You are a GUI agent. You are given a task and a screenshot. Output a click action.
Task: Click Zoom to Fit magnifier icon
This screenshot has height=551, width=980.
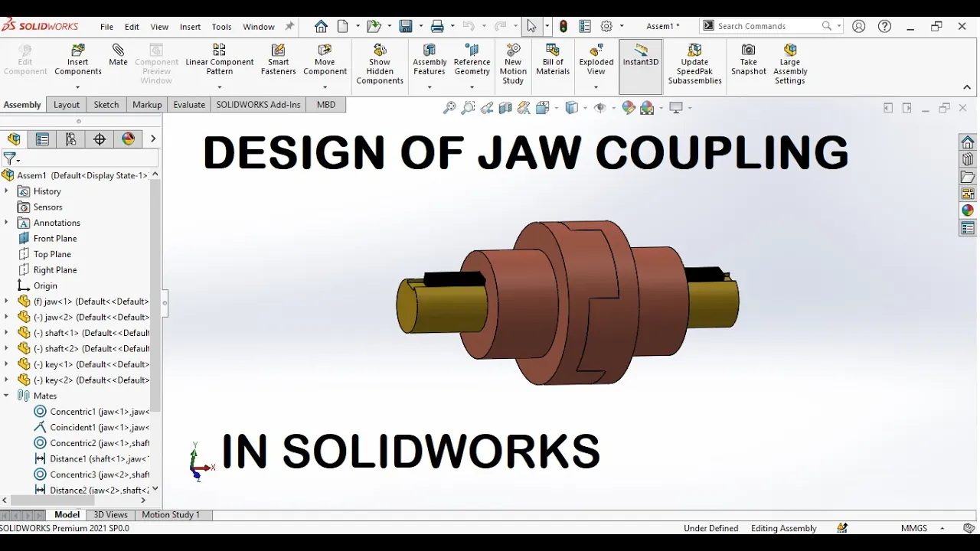(449, 108)
